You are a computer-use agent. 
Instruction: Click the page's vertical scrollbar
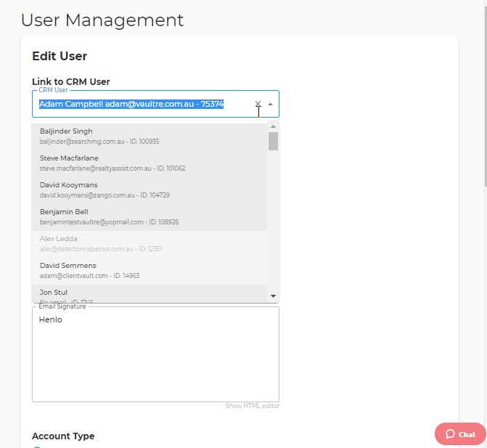coord(486,97)
